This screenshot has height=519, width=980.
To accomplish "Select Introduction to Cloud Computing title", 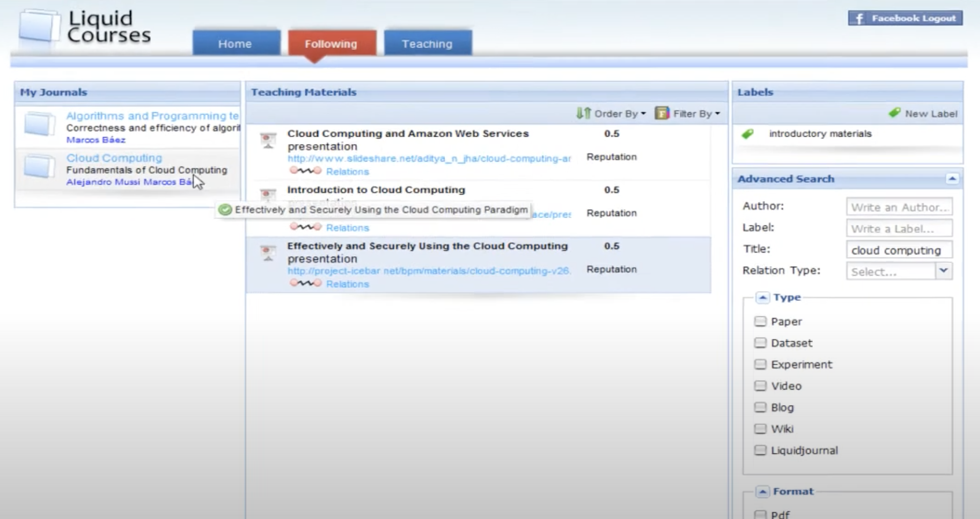I will (x=376, y=190).
